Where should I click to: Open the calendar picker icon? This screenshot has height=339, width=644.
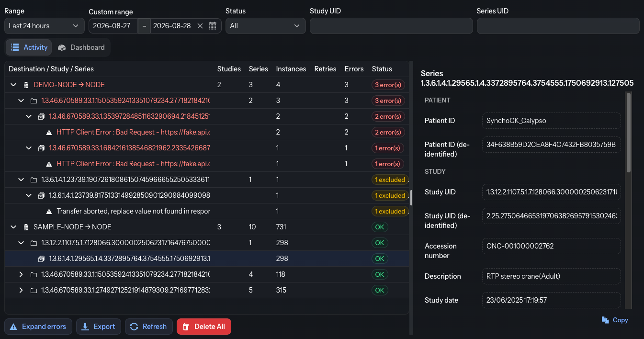[213, 26]
